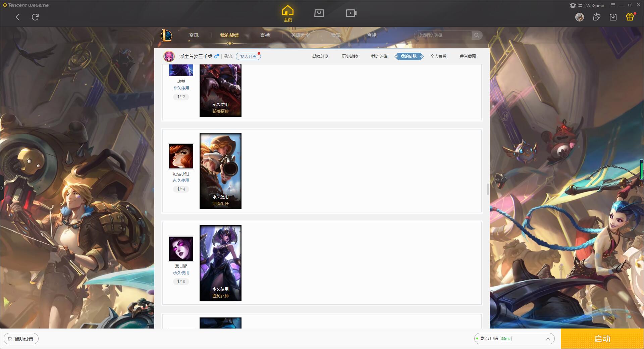Open the summoner profile avatar
Viewport: 644px width, 349px height.
tap(169, 56)
